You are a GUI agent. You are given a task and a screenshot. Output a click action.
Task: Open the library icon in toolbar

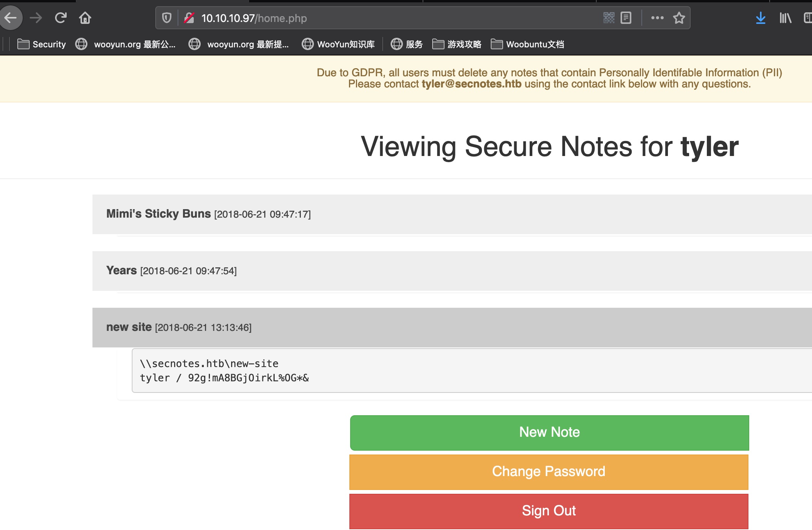785,18
